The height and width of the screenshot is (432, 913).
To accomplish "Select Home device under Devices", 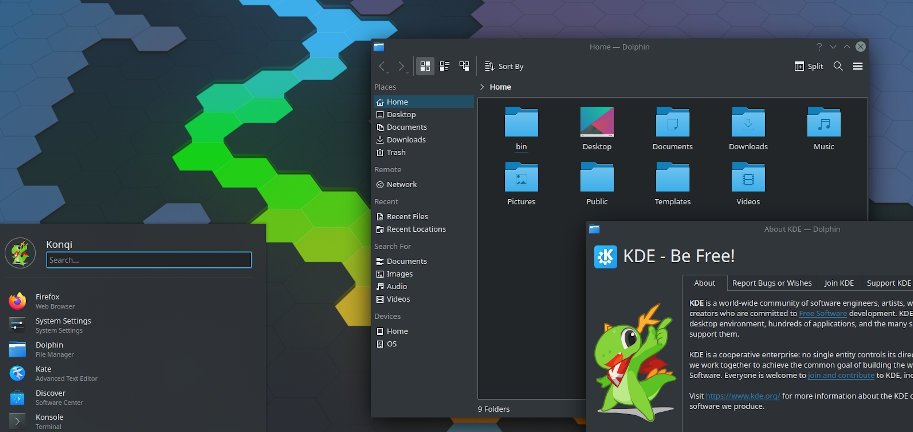I will pyautogui.click(x=423, y=331).
